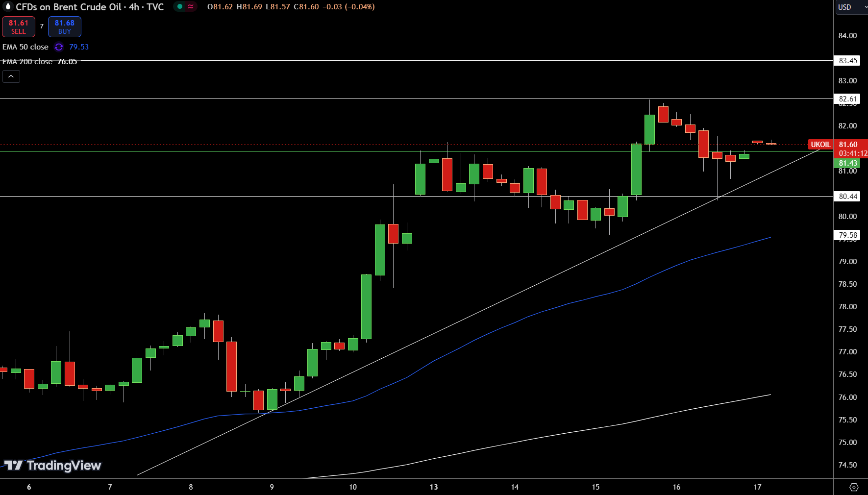Click date 17 on the time axis
The width and height of the screenshot is (868, 495).
pos(758,487)
